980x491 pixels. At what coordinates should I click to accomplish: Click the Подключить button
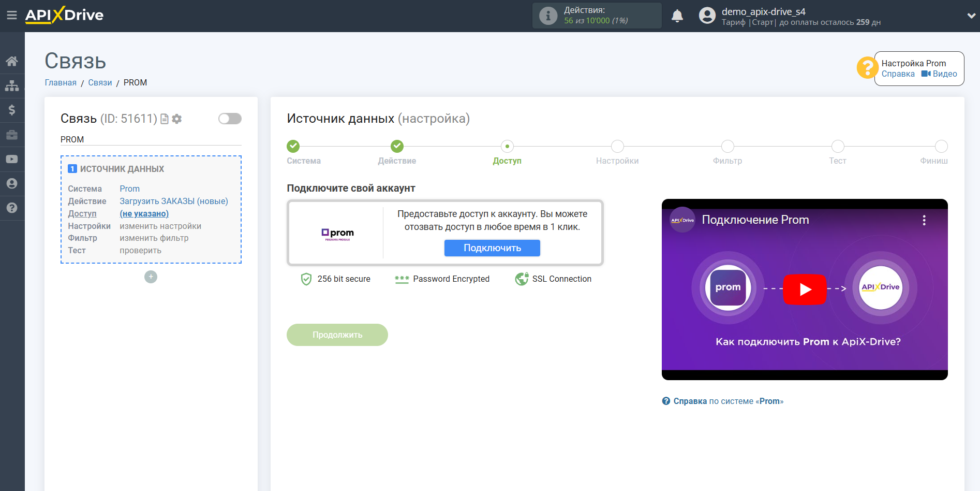coord(492,248)
